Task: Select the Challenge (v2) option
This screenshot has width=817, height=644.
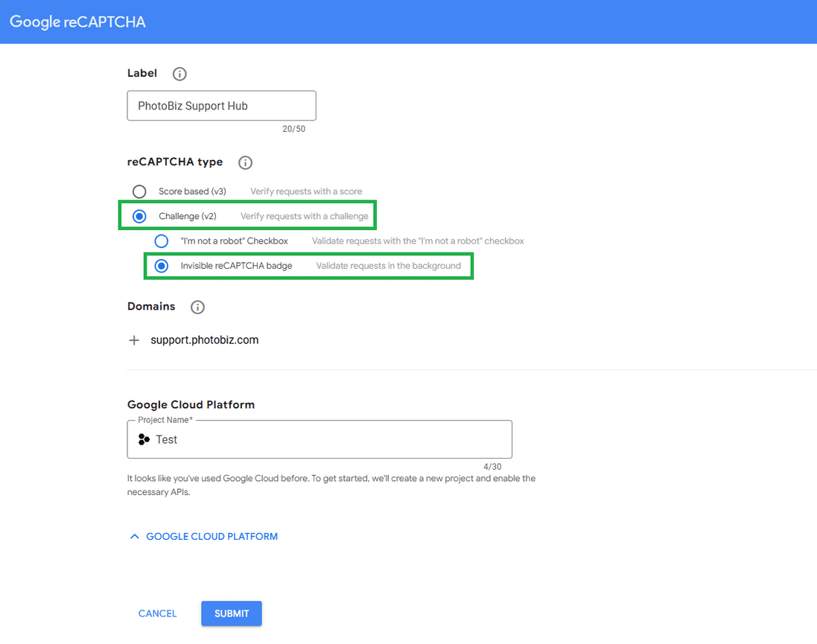Action: pos(139,216)
